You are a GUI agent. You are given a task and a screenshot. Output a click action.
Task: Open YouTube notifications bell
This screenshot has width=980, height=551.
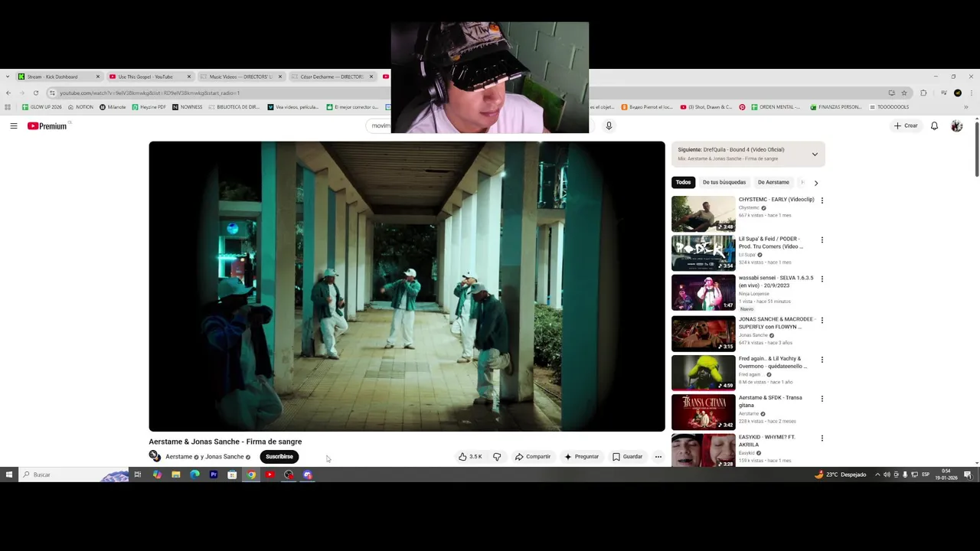click(934, 126)
